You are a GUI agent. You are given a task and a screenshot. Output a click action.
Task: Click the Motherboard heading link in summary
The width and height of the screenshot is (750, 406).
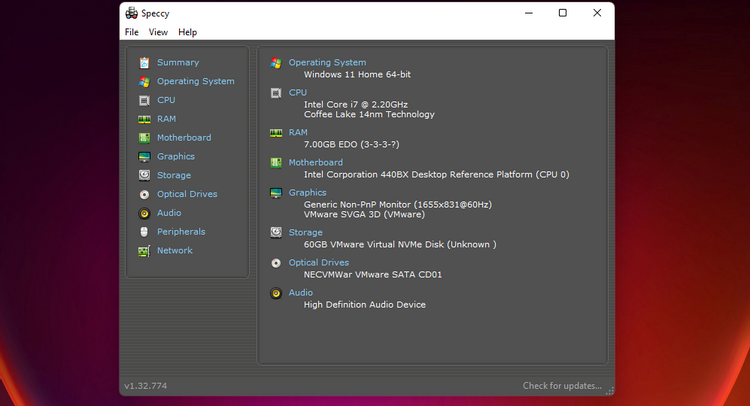click(316, 163)
